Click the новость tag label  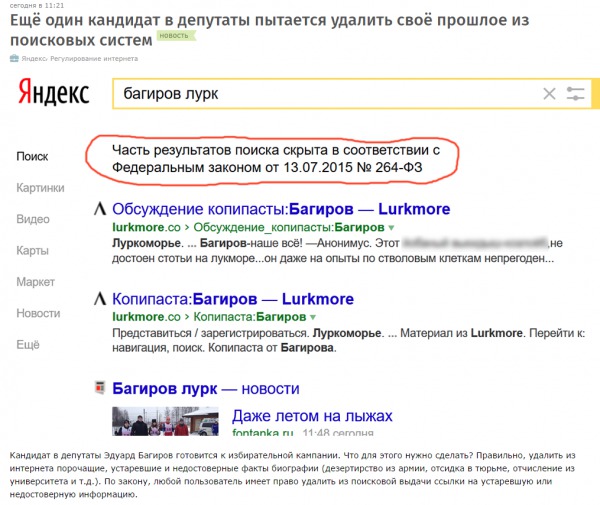coord(176,36)
